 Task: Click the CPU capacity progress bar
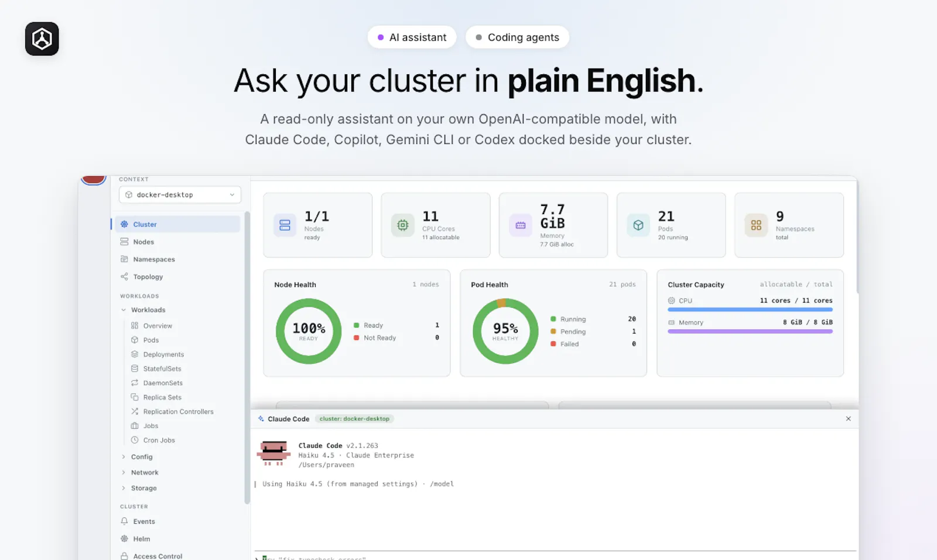click(750, 310)
